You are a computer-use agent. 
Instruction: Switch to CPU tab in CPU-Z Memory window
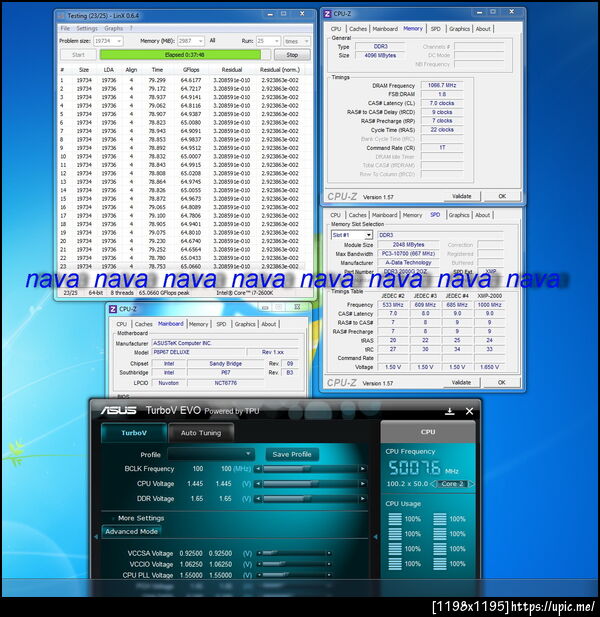tap(336, 29)
